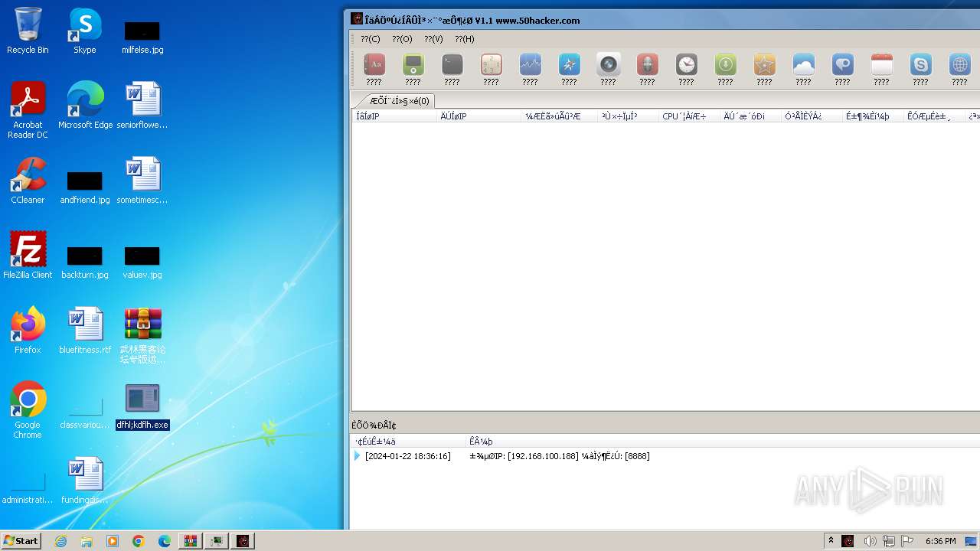This screenshot has width=980, height=551.
Task: Click the Skype-style toolbar icon
Action: 920,64
